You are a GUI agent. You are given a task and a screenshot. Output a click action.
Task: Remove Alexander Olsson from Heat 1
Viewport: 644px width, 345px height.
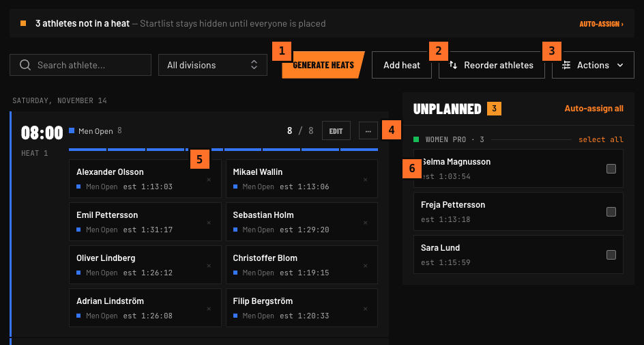point(209,180)
